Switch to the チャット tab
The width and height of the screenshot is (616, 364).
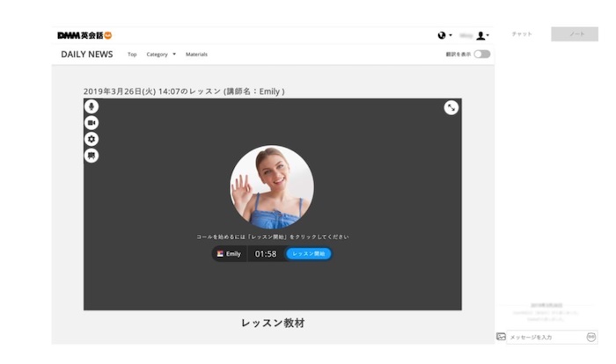pos(522,34)
